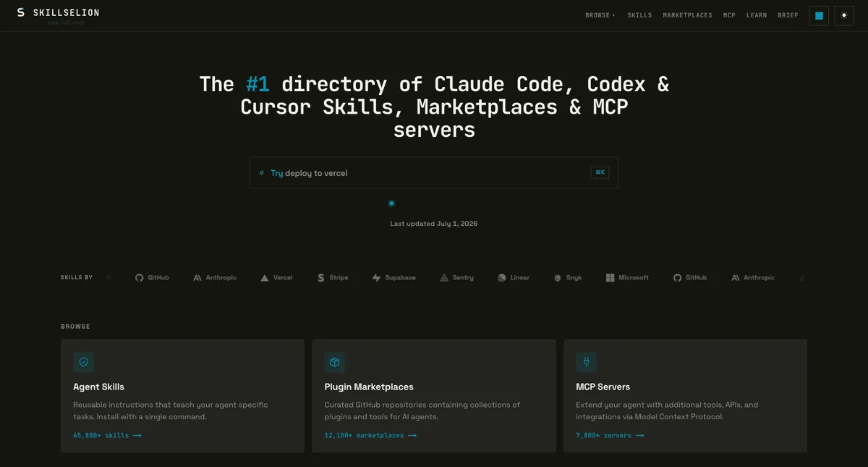Go to Marketplaces in top navigation
Image resolution: width=868 pixels, height=467 pixels.
click(x=687, y=15)
